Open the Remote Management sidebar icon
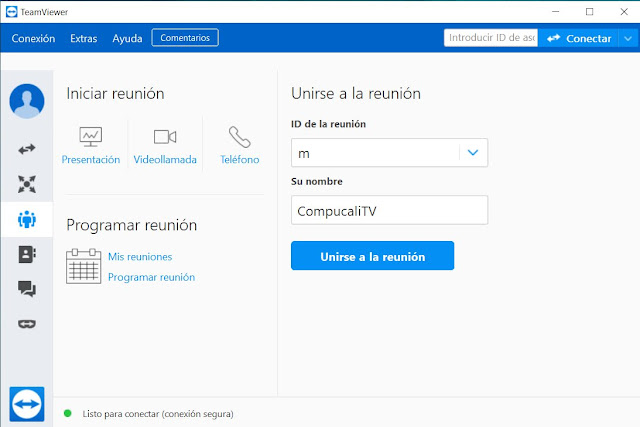 (27, 184)
